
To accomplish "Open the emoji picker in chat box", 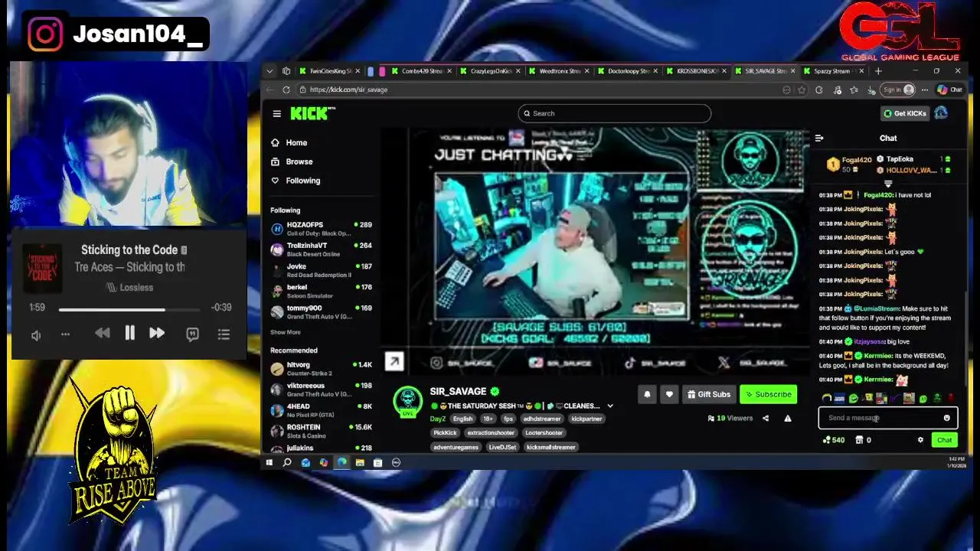I will [947, 418].
